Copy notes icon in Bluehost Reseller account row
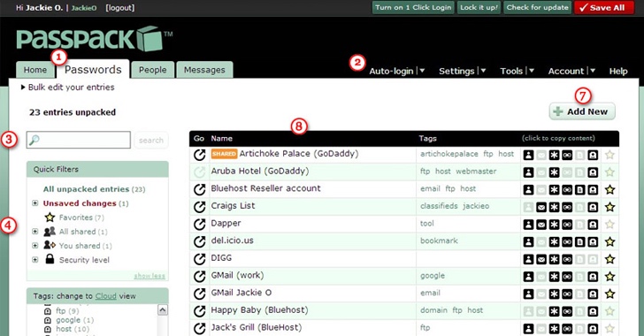 (580, 190)
